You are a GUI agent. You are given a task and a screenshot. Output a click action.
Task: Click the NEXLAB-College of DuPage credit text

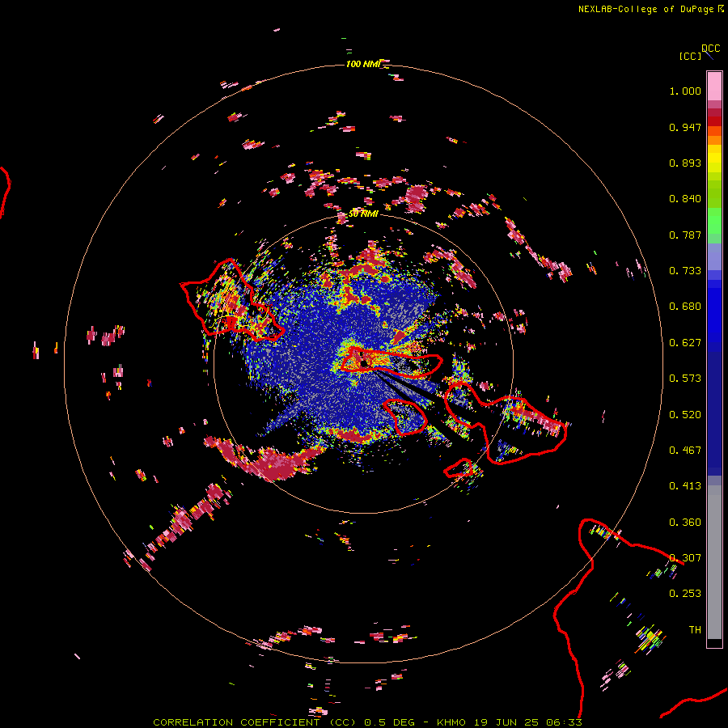(645, 9)
